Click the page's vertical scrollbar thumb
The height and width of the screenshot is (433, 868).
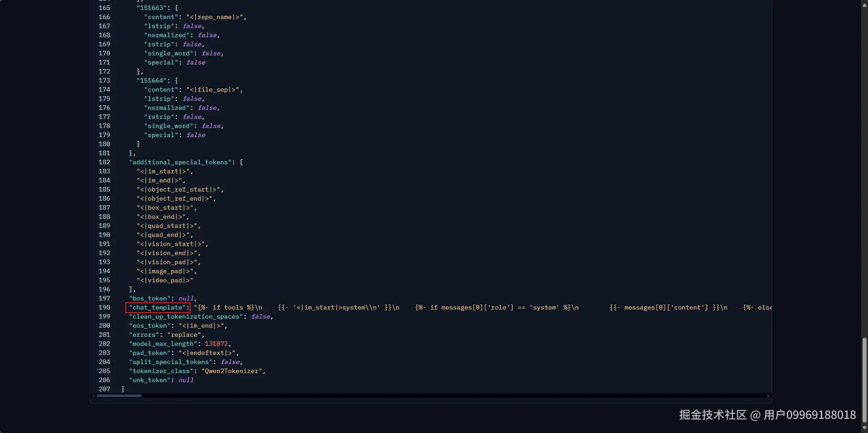(x=864, y=380)
